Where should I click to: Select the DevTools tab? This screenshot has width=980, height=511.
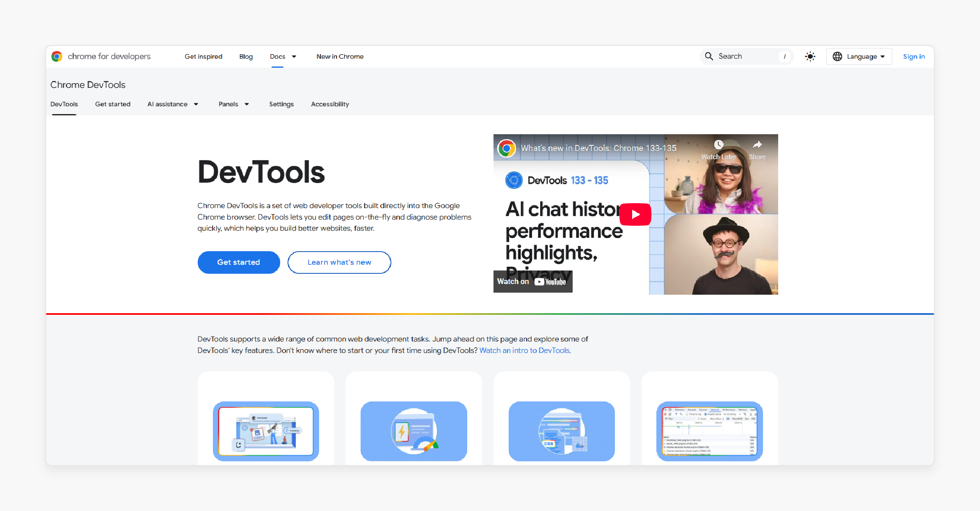pos(64,104)
